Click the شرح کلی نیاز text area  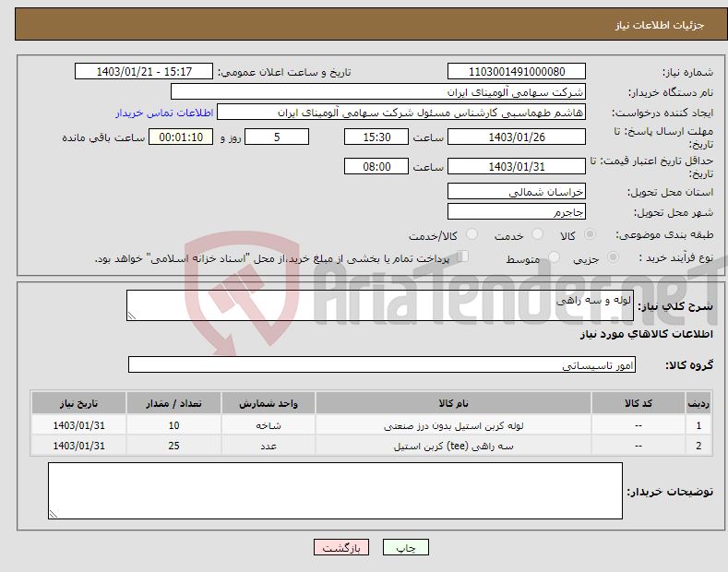tap(380, 305)
